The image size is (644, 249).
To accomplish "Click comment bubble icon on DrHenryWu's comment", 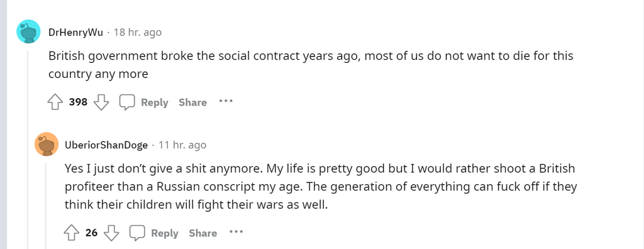I will coord(127,102).
